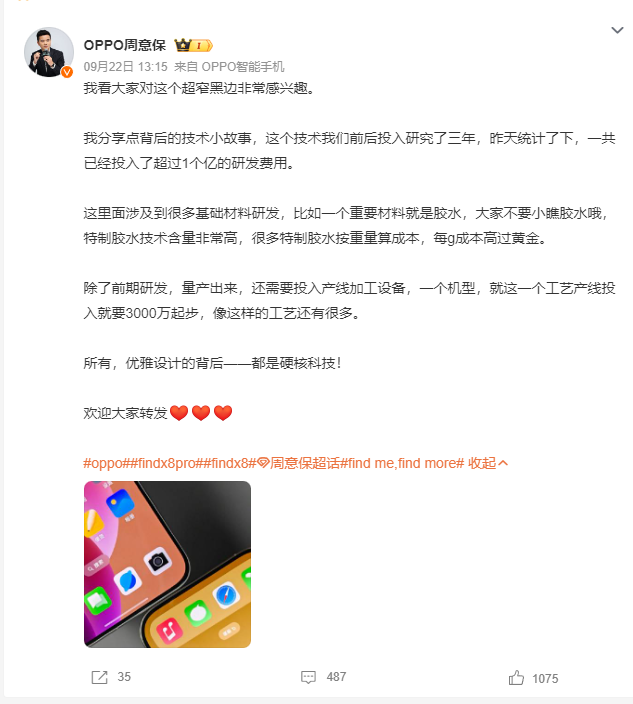Click the OPPO智能手机 source link
The width and height of the screenshot is (633, 704).
coord(243,67)
